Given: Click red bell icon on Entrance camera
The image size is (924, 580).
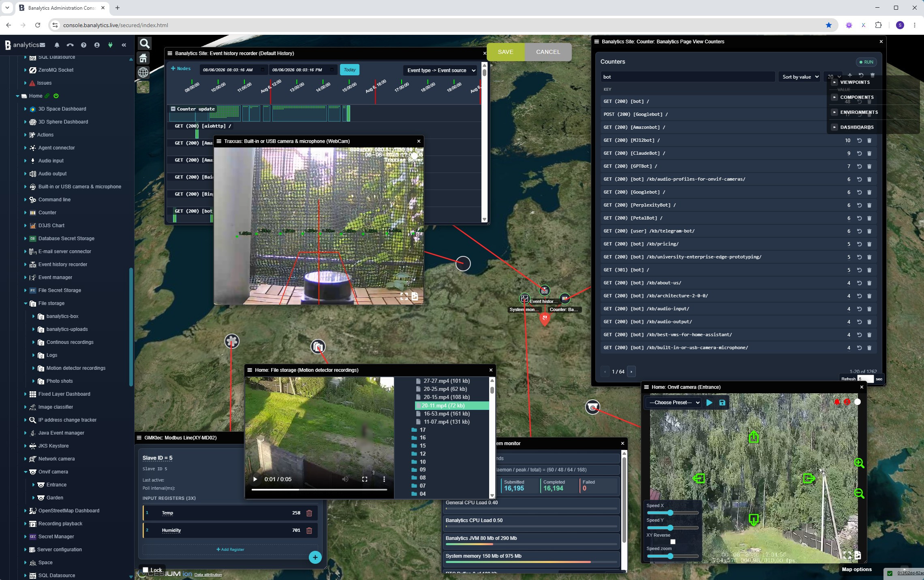Looking at the screenshot, I should click(x=837, y=402).
